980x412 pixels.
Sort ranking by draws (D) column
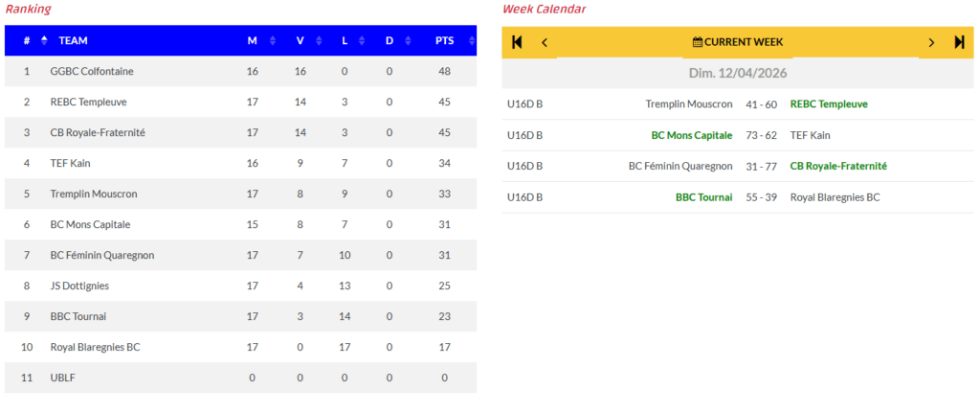pyautogui.click(x=390, y=41)
